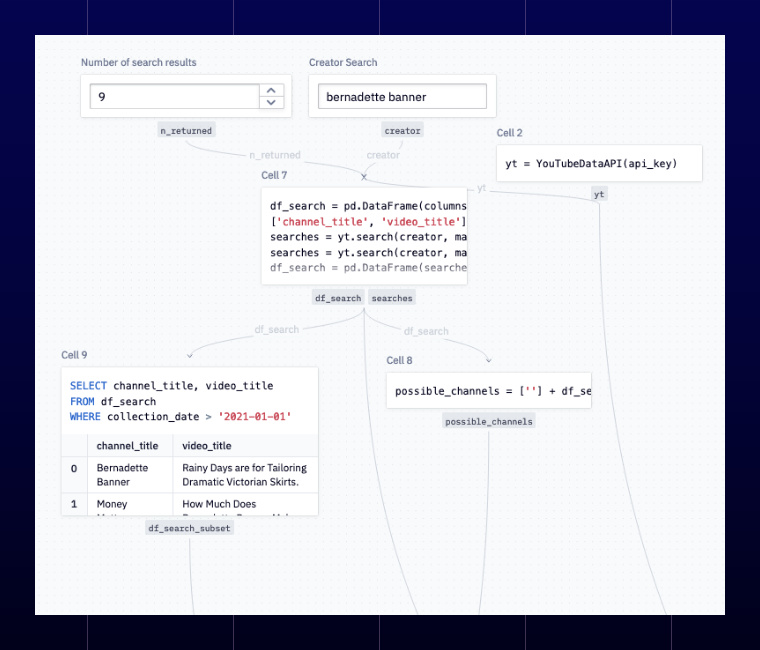
Task: Select the creator variable tag
Action: tap(402, 130)
